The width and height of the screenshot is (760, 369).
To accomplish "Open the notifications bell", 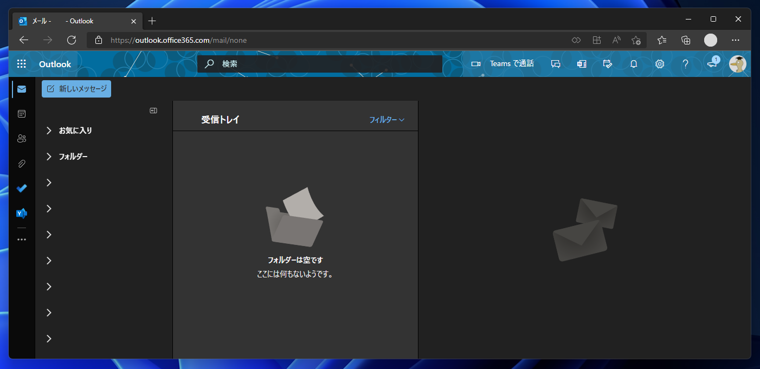I will tap(633, 64).
